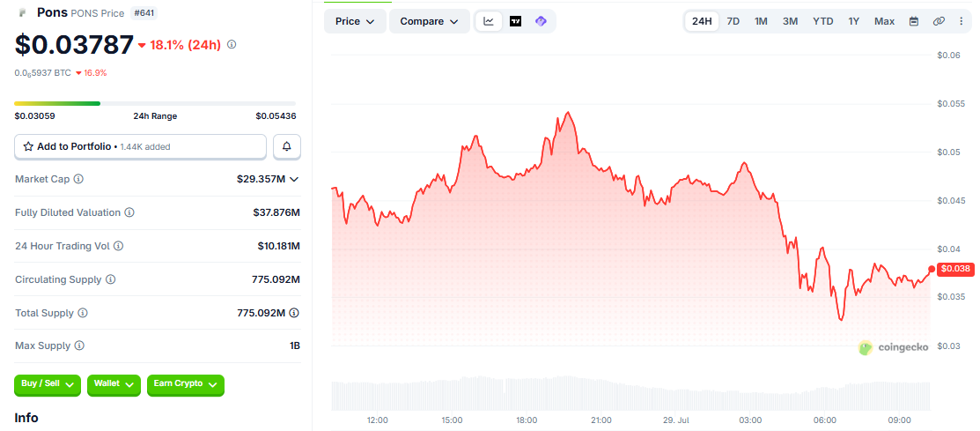Screen dimensions: 980x431
Task: Click the $37.876M valuation value
Action: point(276,212)
